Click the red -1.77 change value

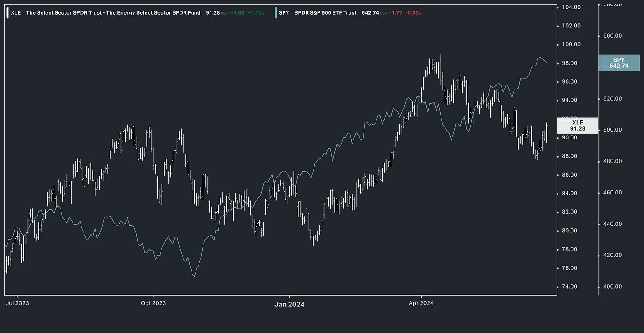coord(395,13)
